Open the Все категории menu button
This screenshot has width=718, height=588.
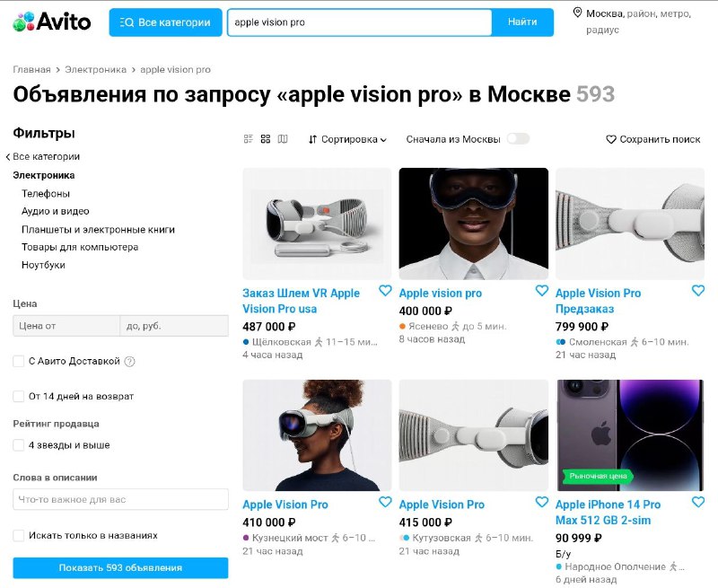(x=165, y=22)
